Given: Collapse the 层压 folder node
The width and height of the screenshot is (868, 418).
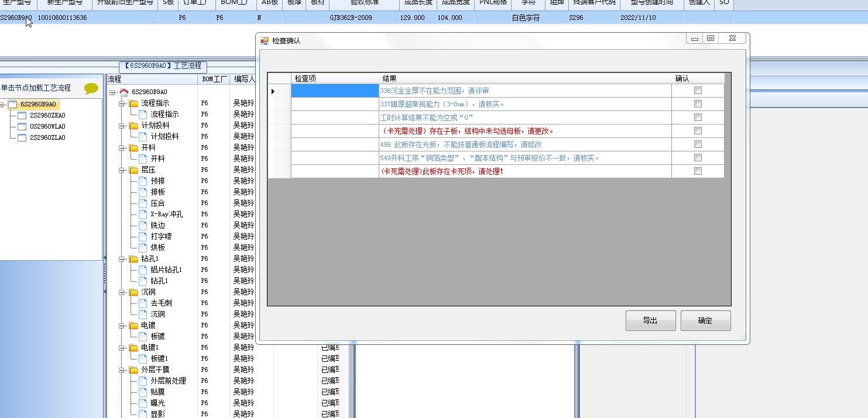Looking at the screenshot, I should [x=122, y=170].
